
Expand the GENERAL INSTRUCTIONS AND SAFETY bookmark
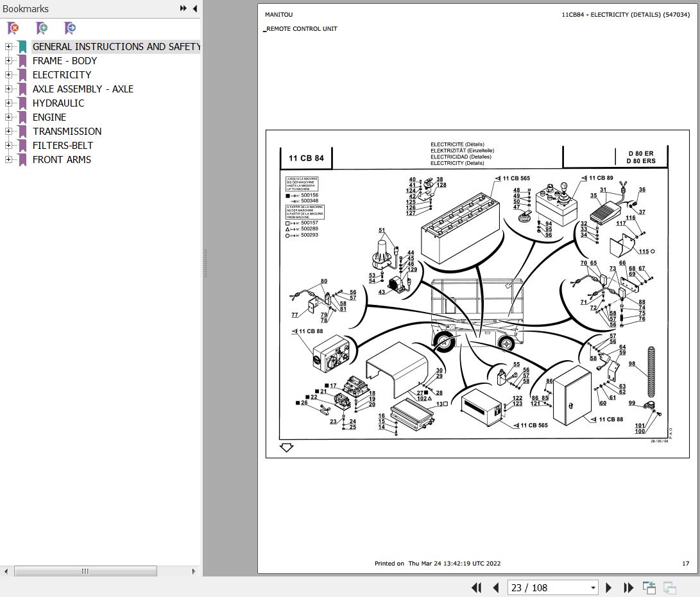pos(8,46)
